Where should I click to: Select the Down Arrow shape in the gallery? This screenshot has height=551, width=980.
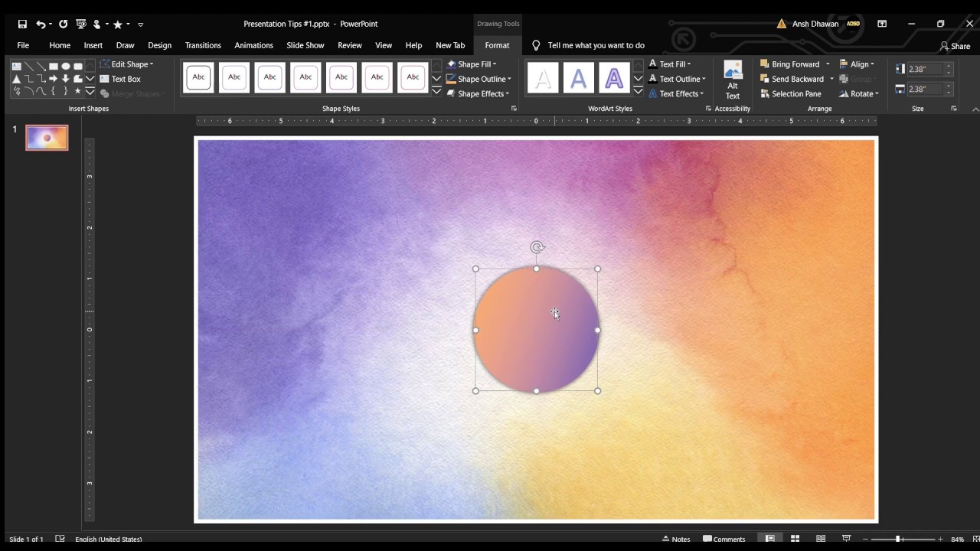pyautogui.click(x=66, y=79)
